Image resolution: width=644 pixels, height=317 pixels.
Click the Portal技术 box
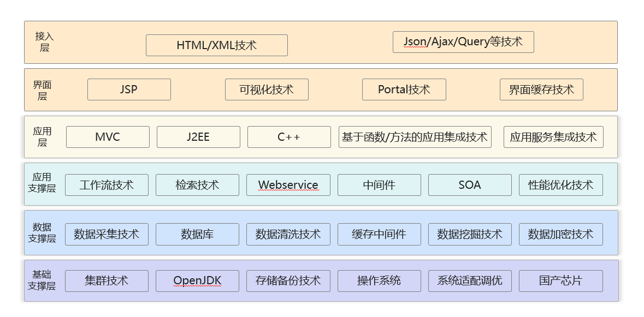[x=404, y=89]
